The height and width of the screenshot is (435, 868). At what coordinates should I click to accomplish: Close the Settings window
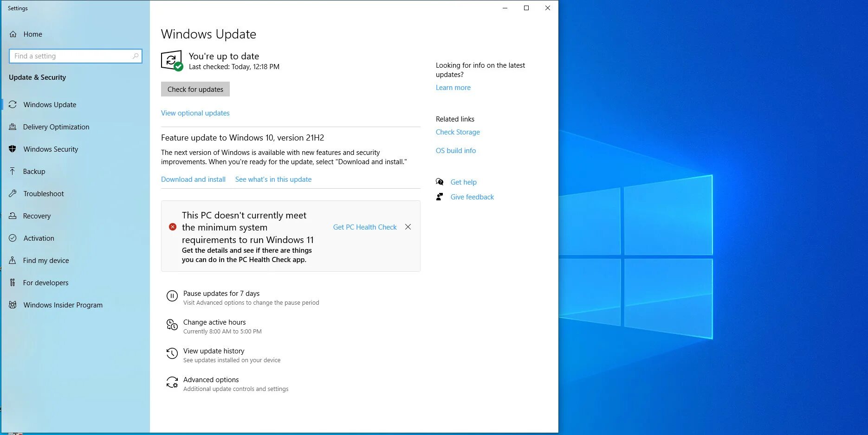pyautogui.click(x=548, y=8)
